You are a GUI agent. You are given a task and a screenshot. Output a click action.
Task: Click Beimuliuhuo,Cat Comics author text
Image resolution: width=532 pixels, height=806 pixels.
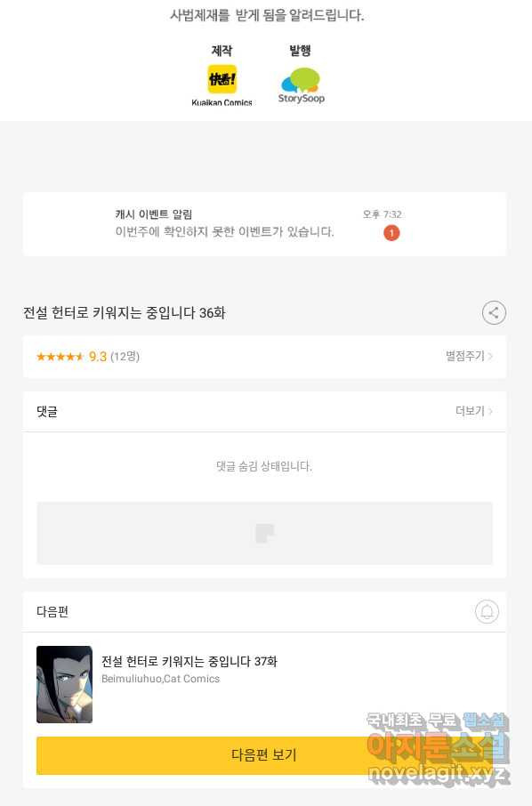click(x=160, y=679)
